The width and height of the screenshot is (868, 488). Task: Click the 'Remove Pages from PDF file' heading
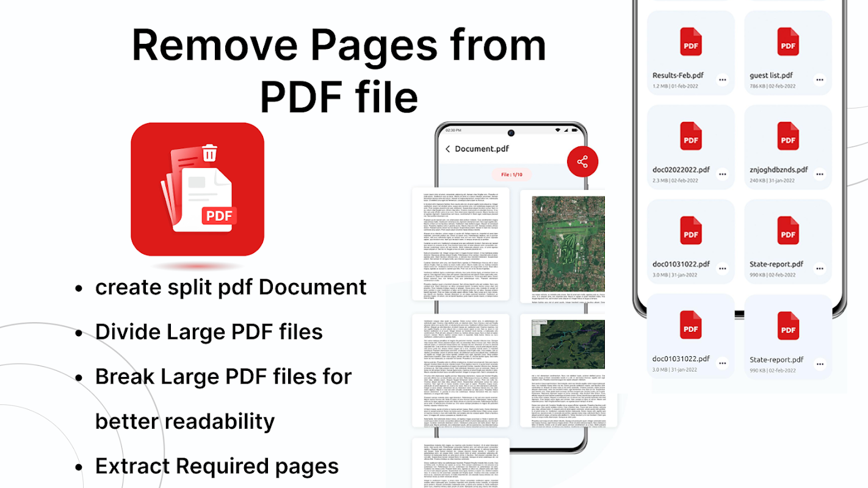tap(339, 70)
